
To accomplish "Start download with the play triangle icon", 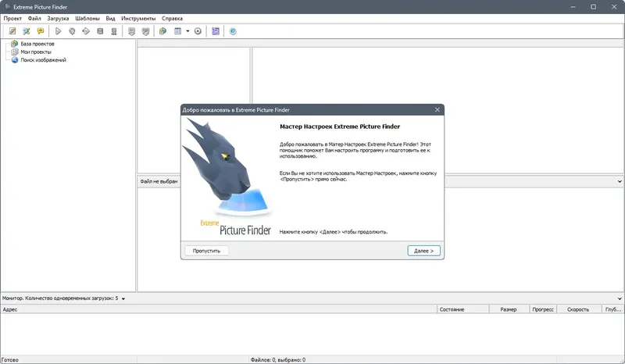I will (58, 31).
